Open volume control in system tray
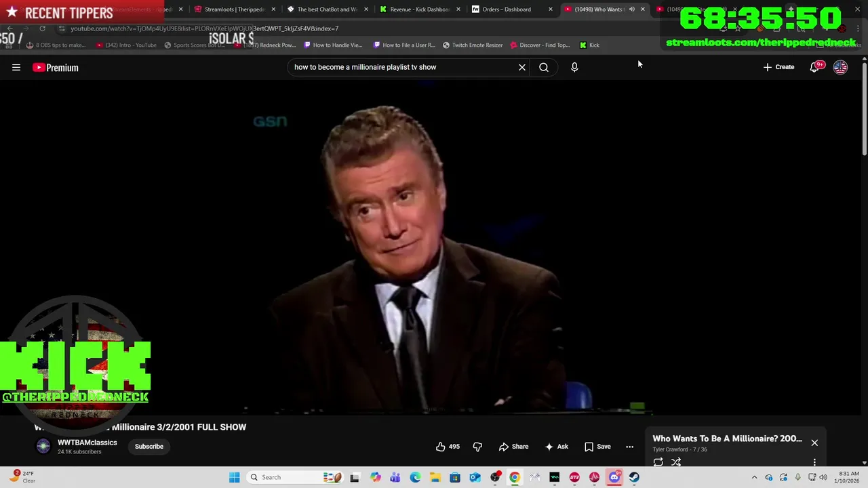 (823, 477)
